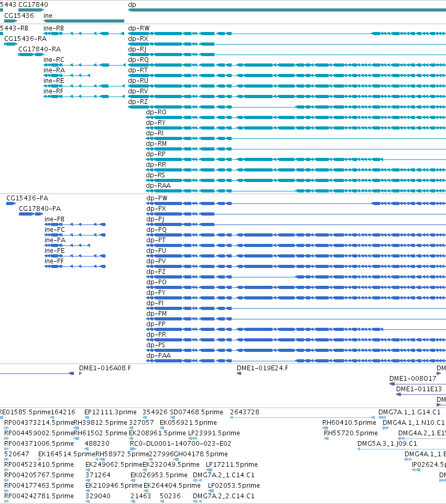
Task: Click protein label CG15436-PA
Action: [x=27, y=198]
